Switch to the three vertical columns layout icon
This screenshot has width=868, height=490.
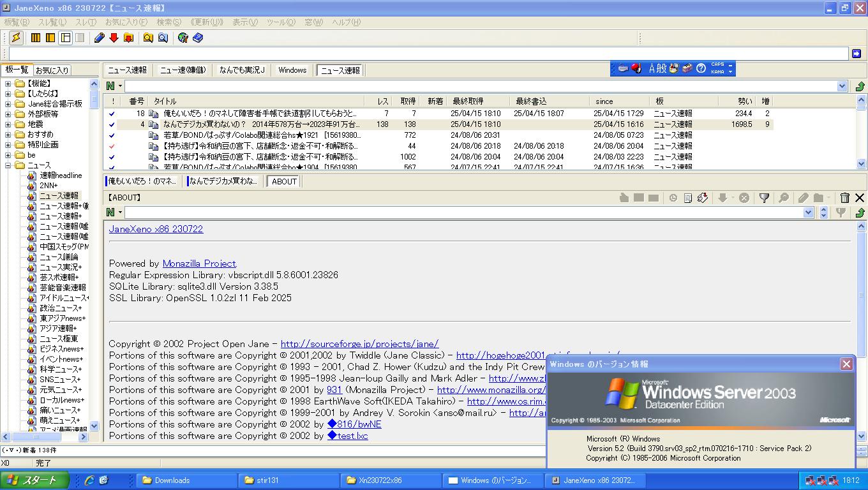point(36,38)
